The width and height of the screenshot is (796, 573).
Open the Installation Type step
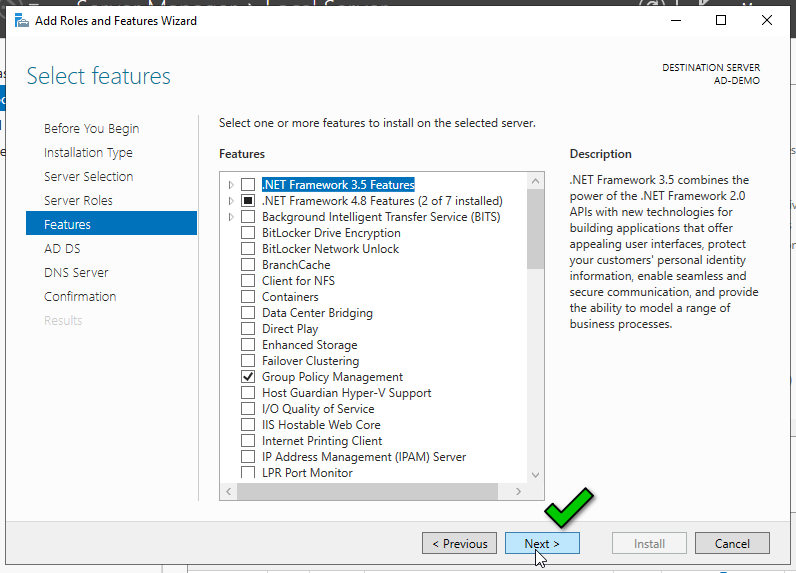88,153
